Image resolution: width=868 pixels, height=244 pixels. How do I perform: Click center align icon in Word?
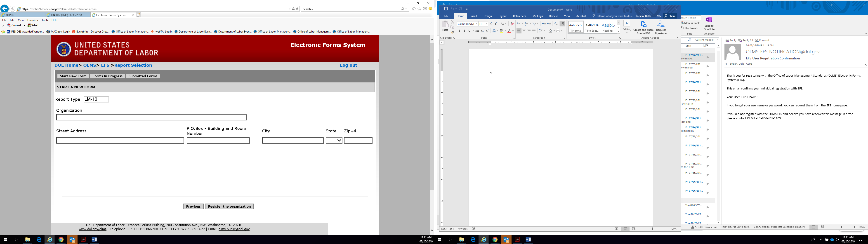[524, 31]
